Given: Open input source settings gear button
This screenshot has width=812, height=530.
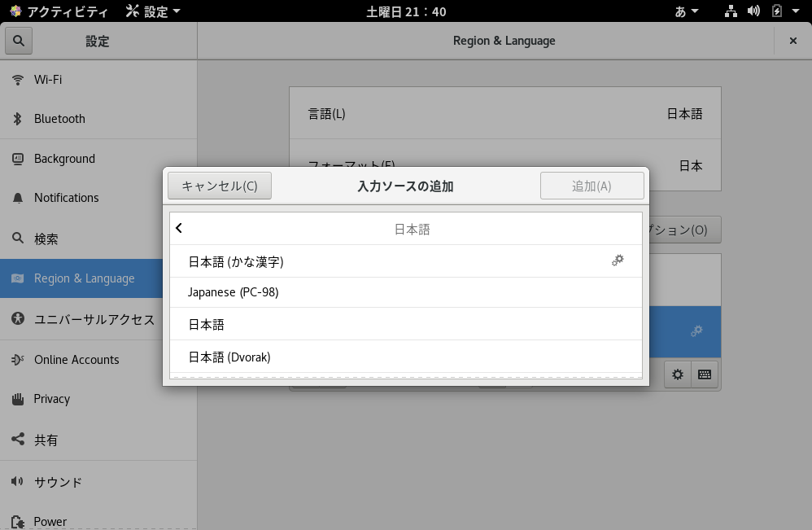Looking at the screenshot, I should pyautogui.click(x=678, y=375).
